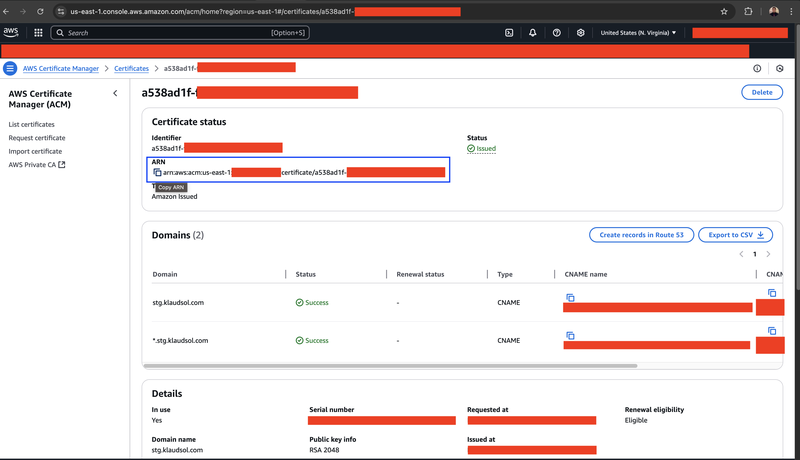Open the AWS services grid menu
Image resolution: width=800 pixels, height=460 pixels.
pyautogui.click(x=38, y=33)
